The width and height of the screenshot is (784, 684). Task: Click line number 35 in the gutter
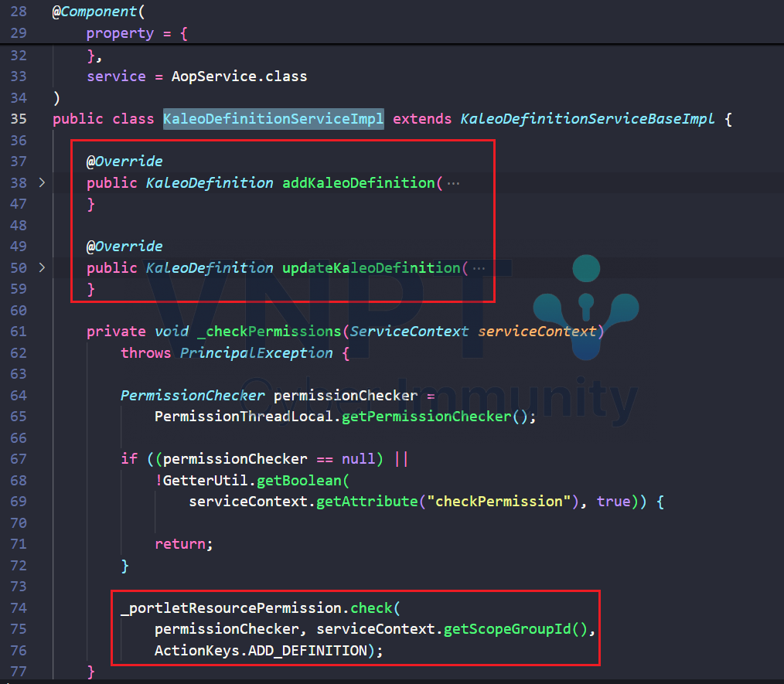pyautogui.click(x=19, y=119)
